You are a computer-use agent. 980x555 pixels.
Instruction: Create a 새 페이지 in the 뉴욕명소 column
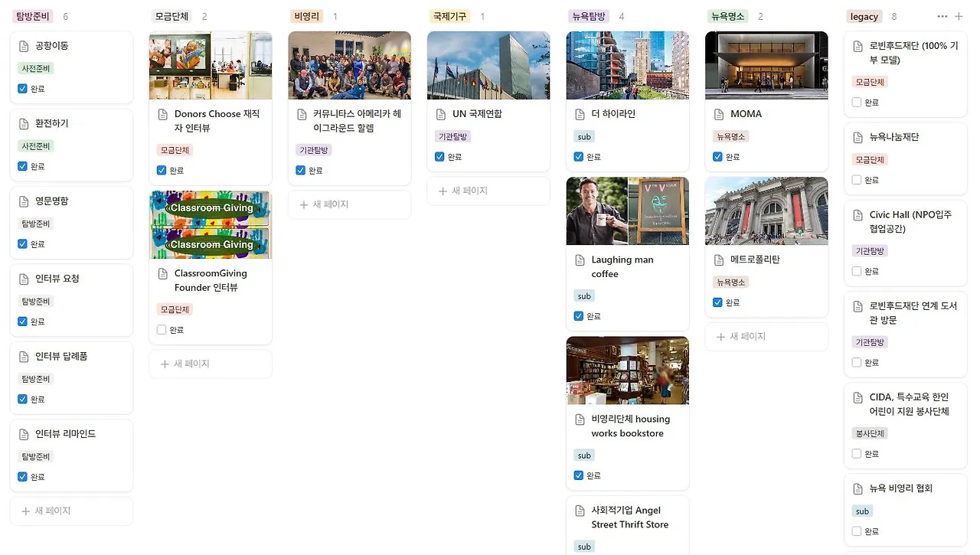(766, 336)
